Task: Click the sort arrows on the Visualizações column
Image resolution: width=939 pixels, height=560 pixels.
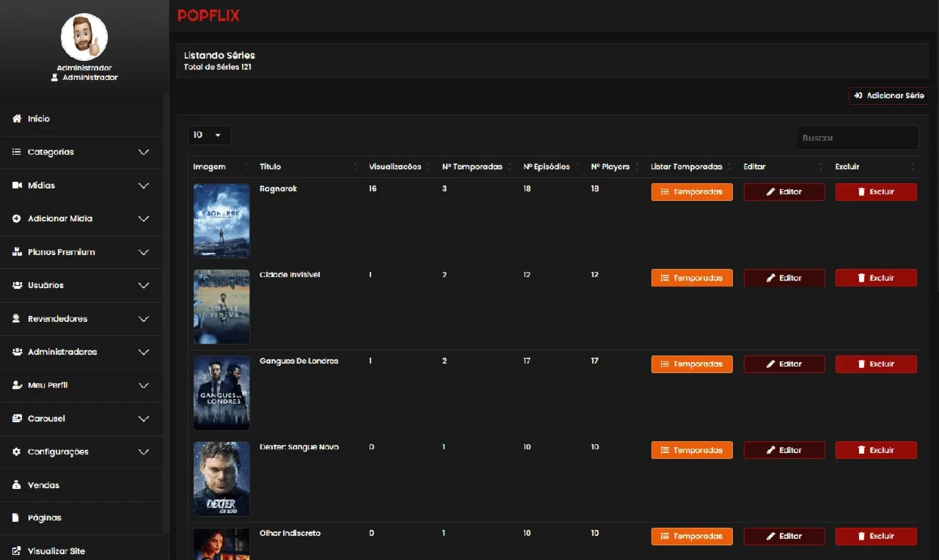Action: [428, 166]
